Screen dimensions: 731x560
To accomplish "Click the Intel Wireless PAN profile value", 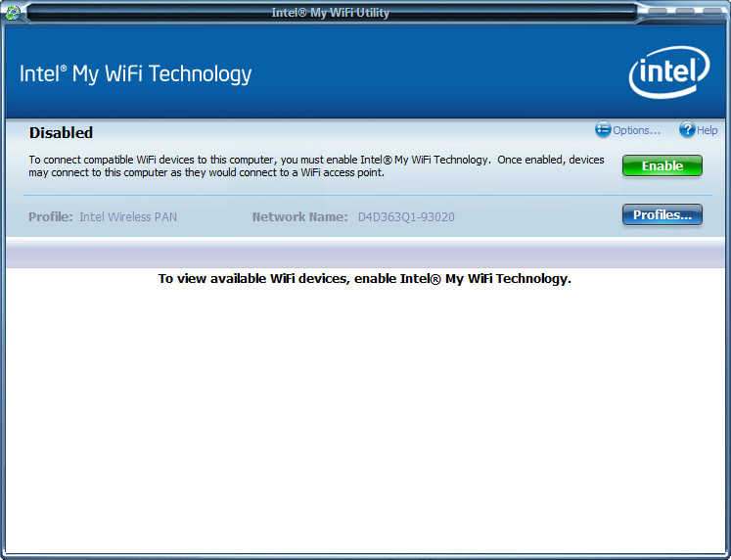I will 128,217.
